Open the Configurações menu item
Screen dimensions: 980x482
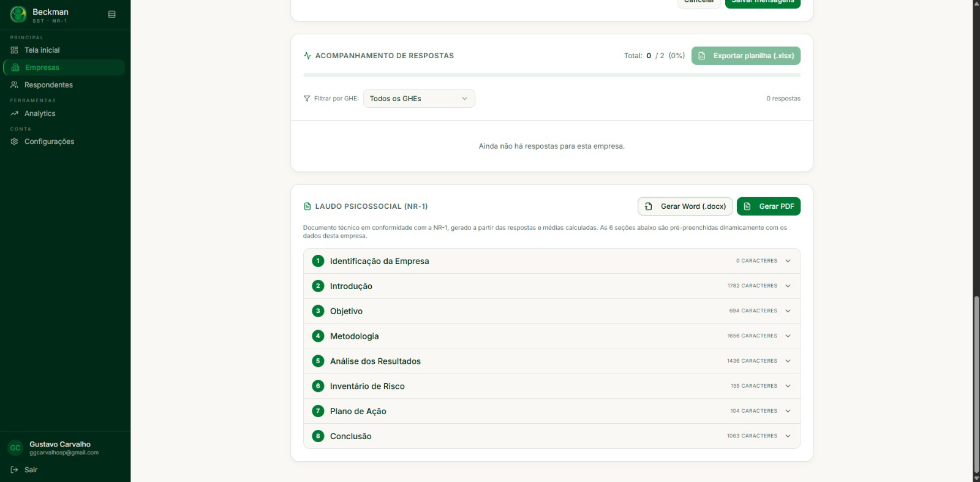64,141
